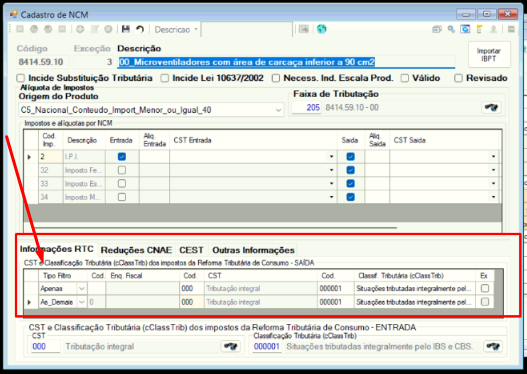Open CST Entrada dropdown for I.P.I. row

331,157
